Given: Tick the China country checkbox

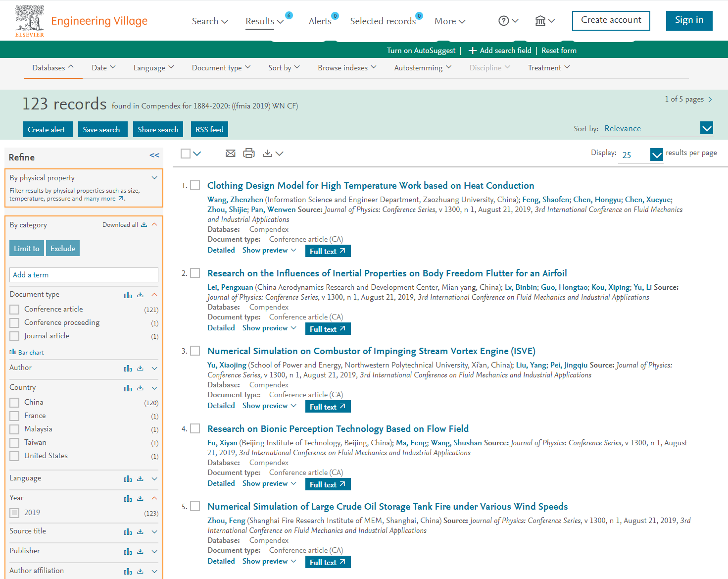Looking at the screenshot, I should coord(15,403).
